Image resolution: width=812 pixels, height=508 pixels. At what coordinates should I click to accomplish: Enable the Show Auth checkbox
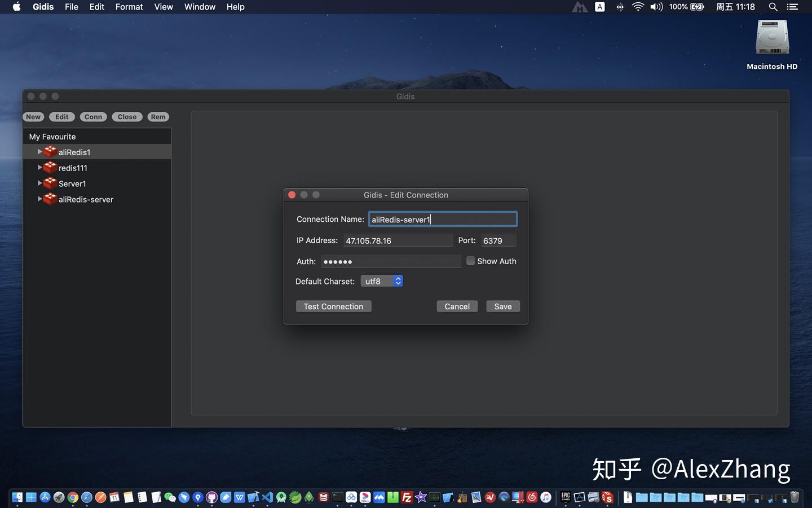(470, 261)
